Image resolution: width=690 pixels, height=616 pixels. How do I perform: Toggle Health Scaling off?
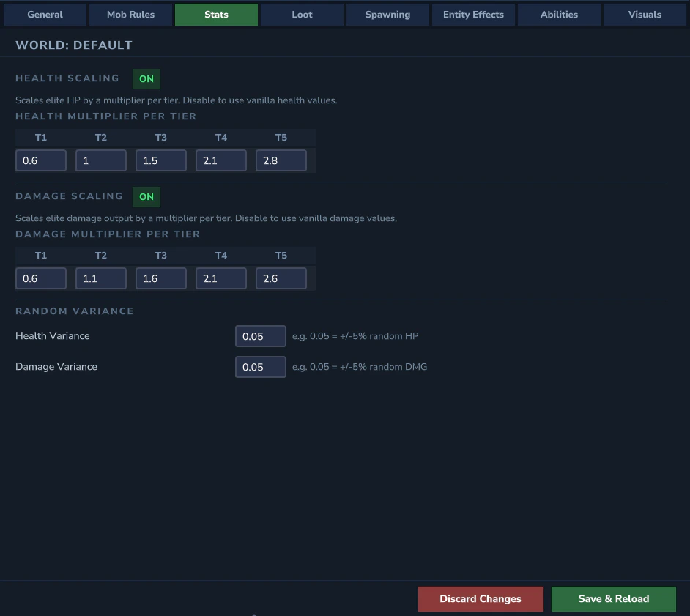(x=146, y=79)
